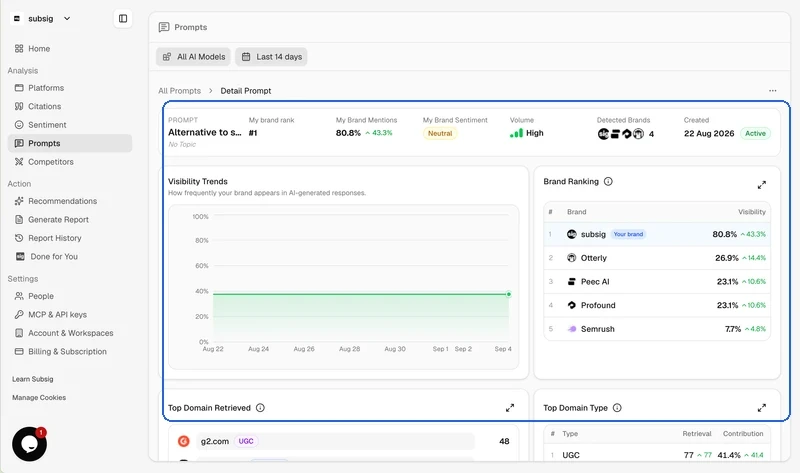This screenshot has height=473, width=800.
Task: Open the Manage Cookies link
Action: tap(39, 397)
